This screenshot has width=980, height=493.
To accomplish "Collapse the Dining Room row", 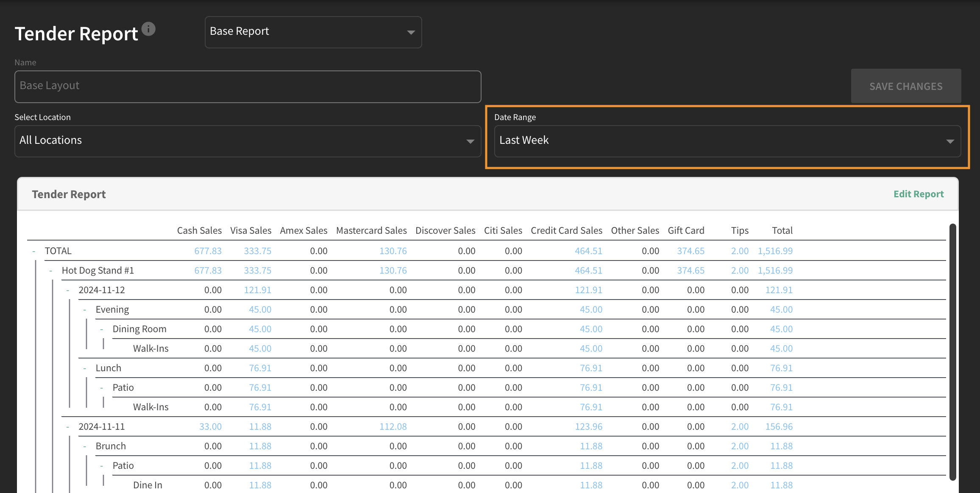I will pos(102,329).
